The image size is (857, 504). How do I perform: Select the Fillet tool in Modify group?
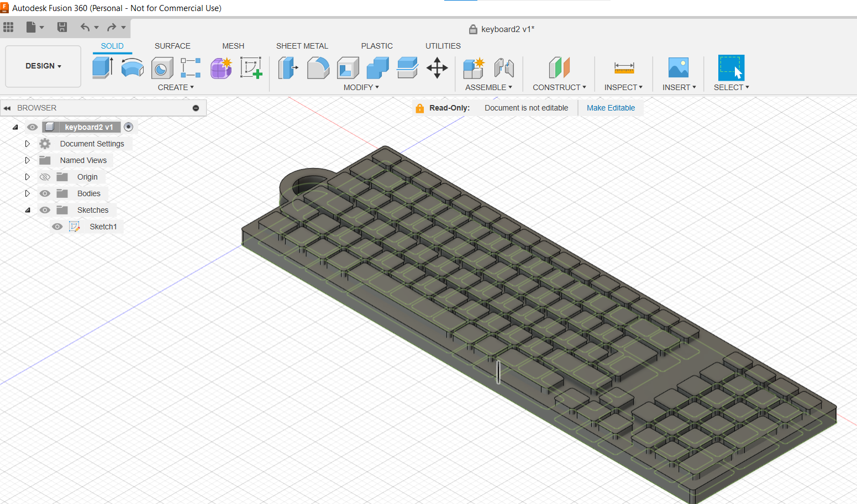coord(318,67)
